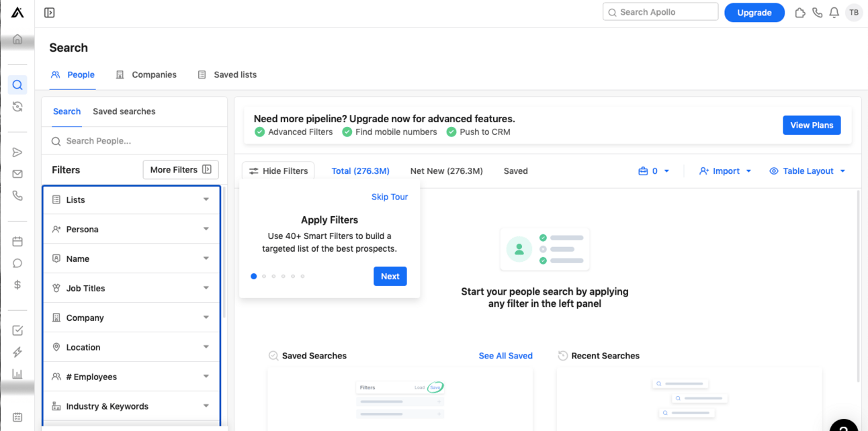The image size is (868, 431).
Task: Click the extension puzzle icon in header
Action: click(x=799, y=12)
